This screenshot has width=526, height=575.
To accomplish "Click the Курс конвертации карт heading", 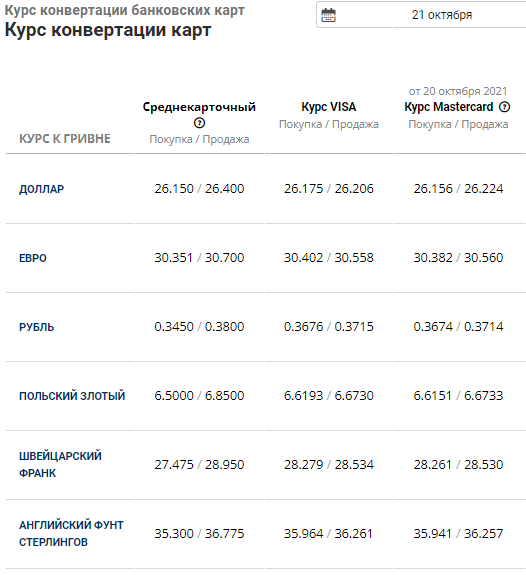I will [x=108, y=30].
